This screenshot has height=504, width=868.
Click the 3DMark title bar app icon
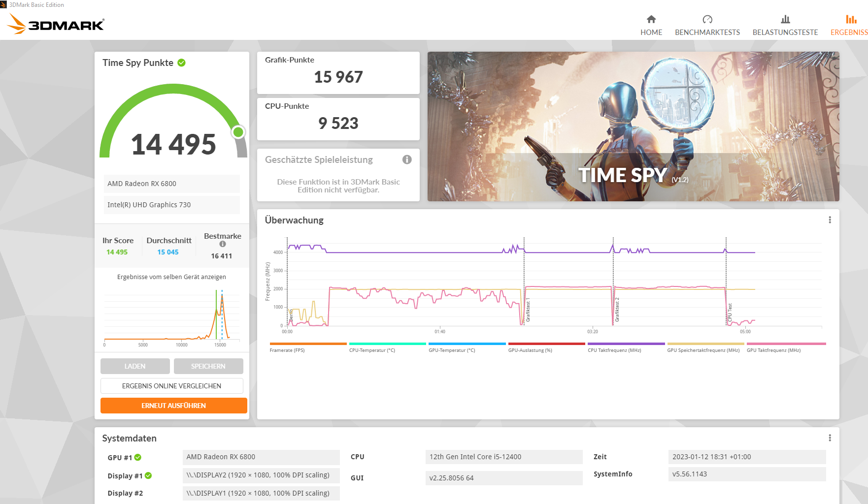(x=3, y=4)
